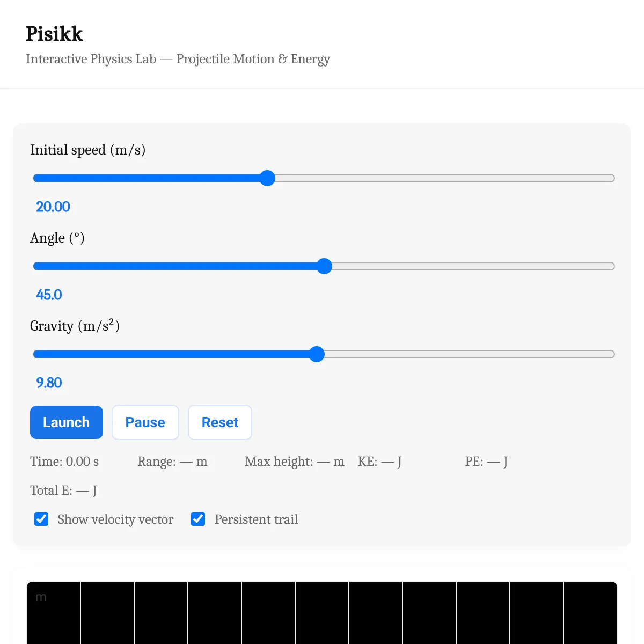Click the Pisikk page title
This screenshot has width=644, height=644.
pyautogui.click(x=54, y=34)
